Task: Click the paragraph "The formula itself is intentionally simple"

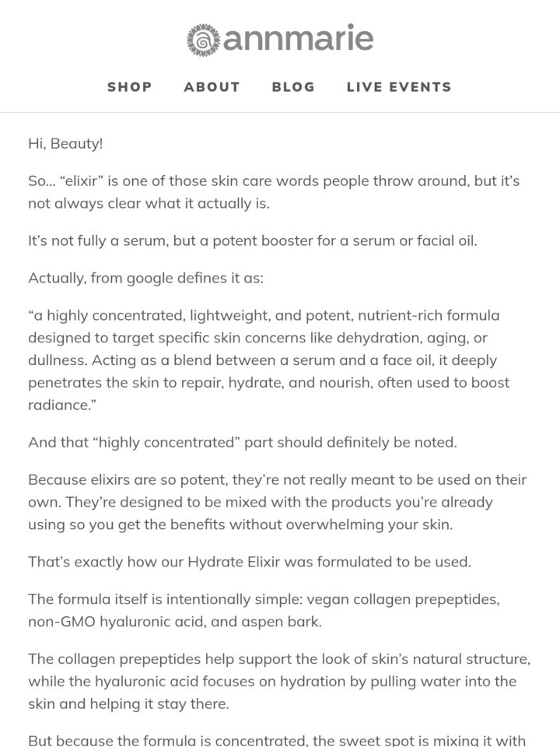Action: [x=264, y=610]
